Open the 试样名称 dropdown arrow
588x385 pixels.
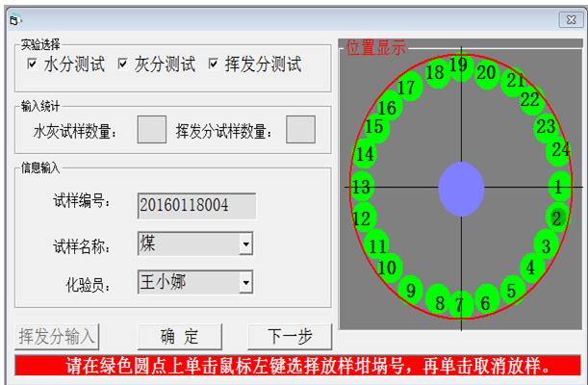click(246, 244)
